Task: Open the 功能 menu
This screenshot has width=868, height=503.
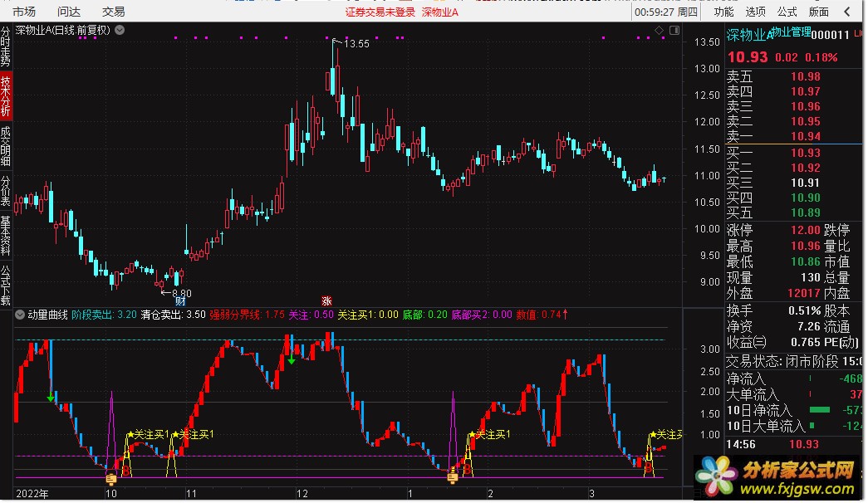Action: coord(723,12)
